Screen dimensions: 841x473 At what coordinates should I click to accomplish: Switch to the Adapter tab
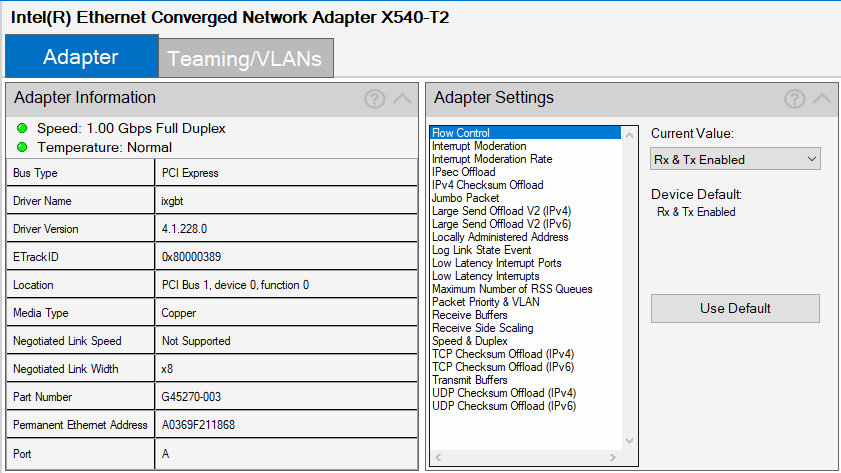(x=82, y=56)
